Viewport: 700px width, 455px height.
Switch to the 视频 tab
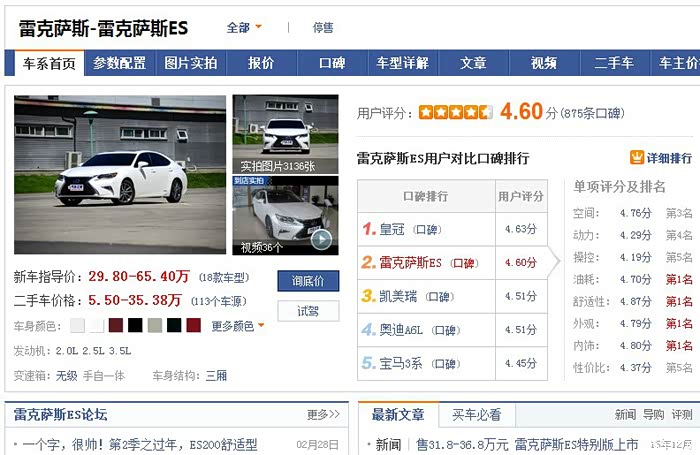(544, 63)
